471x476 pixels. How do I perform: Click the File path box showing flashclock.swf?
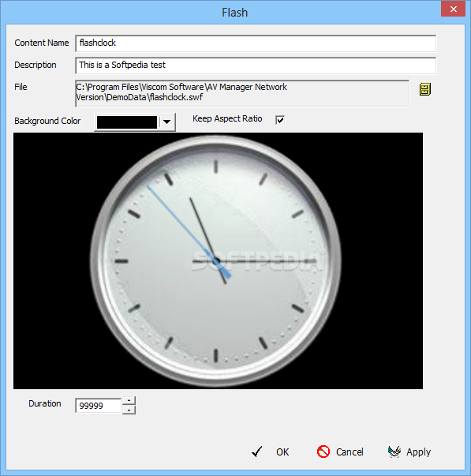click(x=242, y=93)
